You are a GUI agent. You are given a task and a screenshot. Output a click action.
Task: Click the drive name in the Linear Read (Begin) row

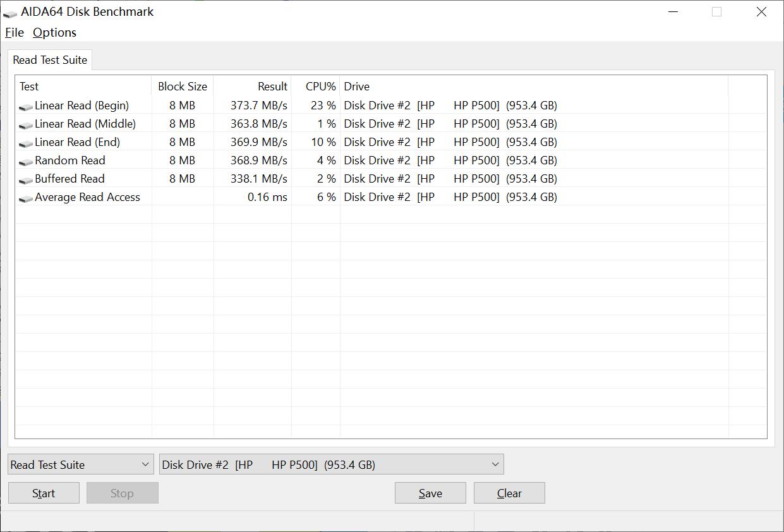click(x=450, y=105)
